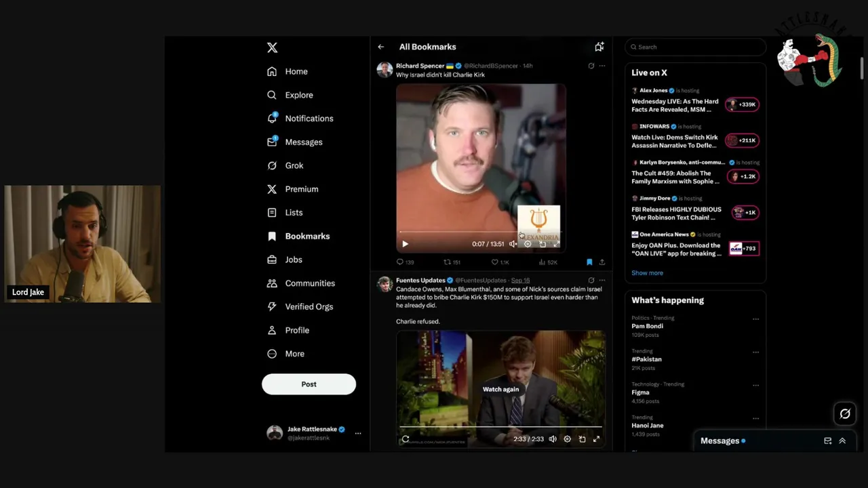The height and width of the screenshot is (488, 868).
Task: Click Watch again on the Fuentes video
Action: 500,389
